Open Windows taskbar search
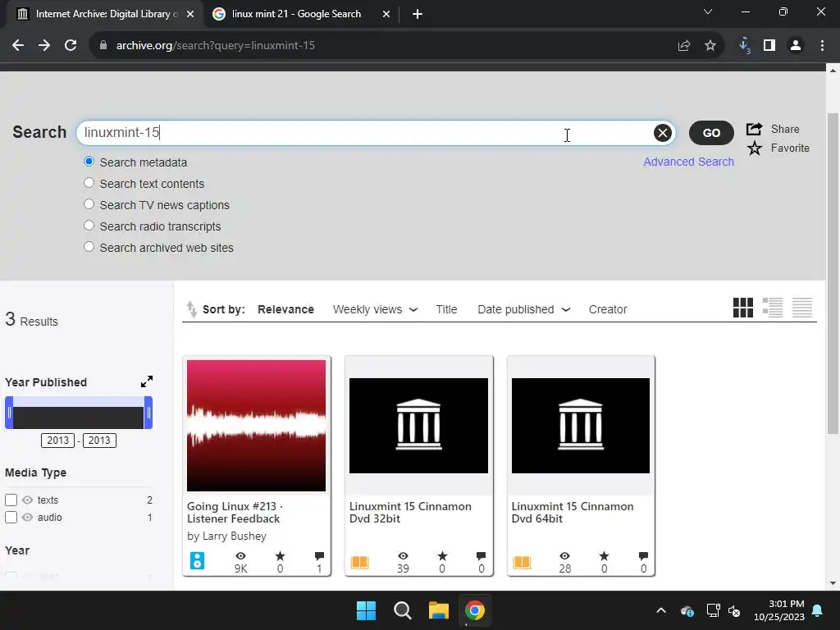This screenshot has height=630, width=840. tap(402, 610)
